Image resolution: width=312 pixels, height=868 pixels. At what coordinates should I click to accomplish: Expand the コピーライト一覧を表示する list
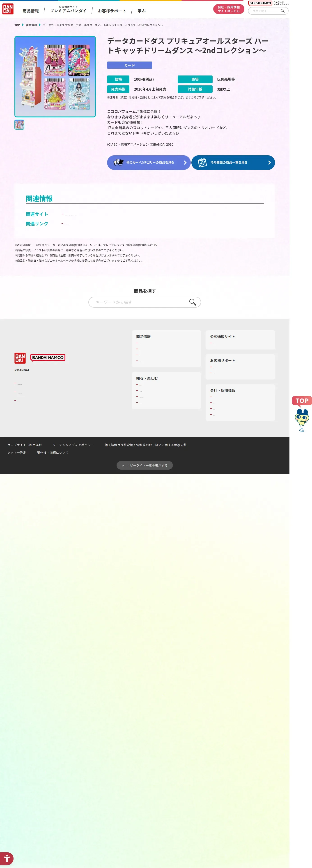145,465
